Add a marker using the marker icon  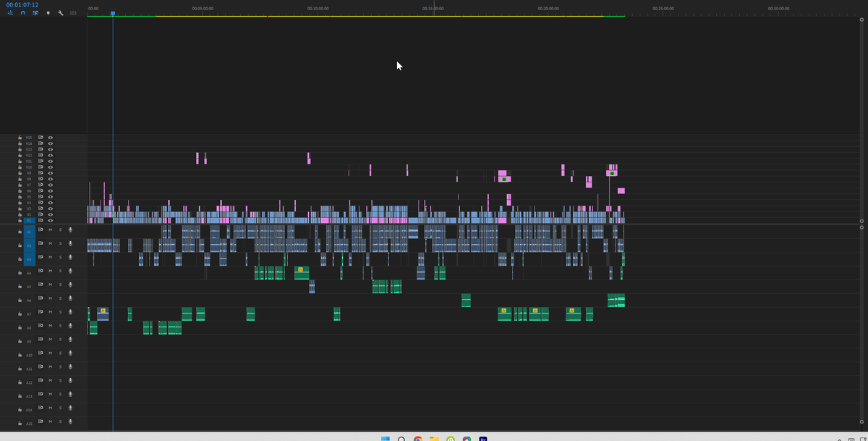point(48,13)
